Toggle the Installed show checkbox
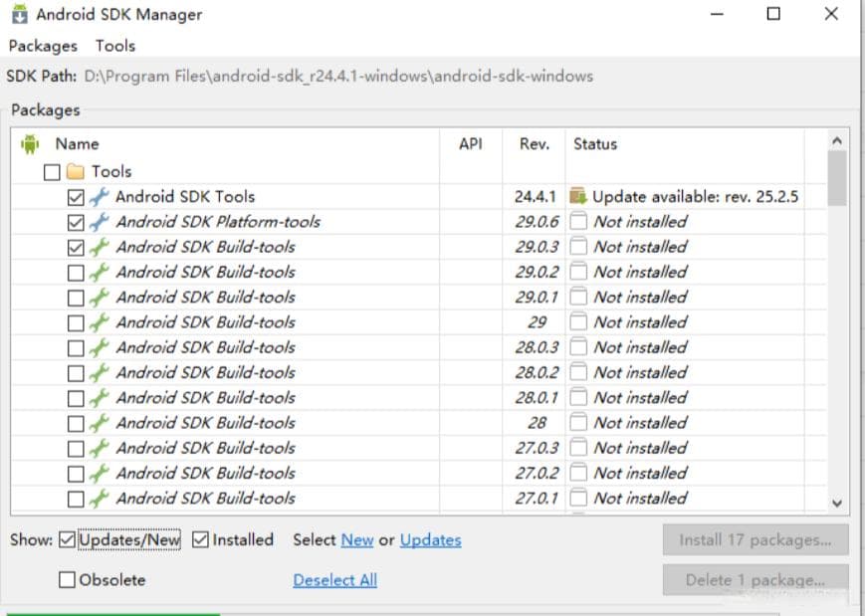The height and width of the screenshot is (616, 865). [200, 540]
